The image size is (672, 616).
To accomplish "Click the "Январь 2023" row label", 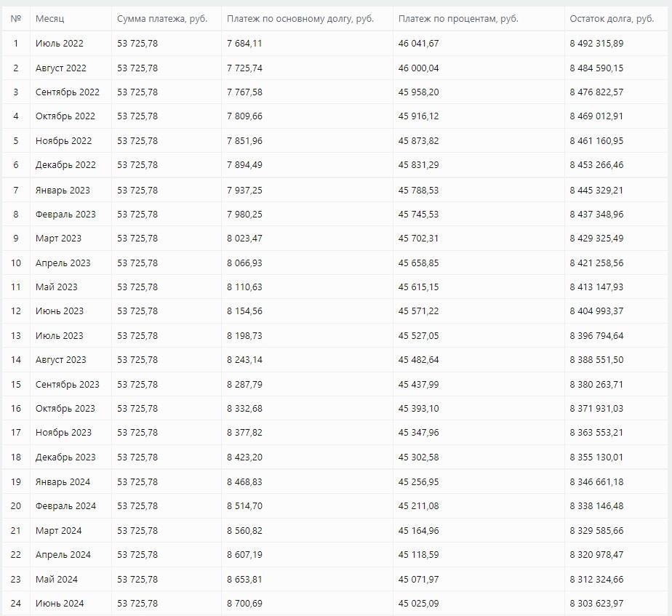I will (63, 191).
